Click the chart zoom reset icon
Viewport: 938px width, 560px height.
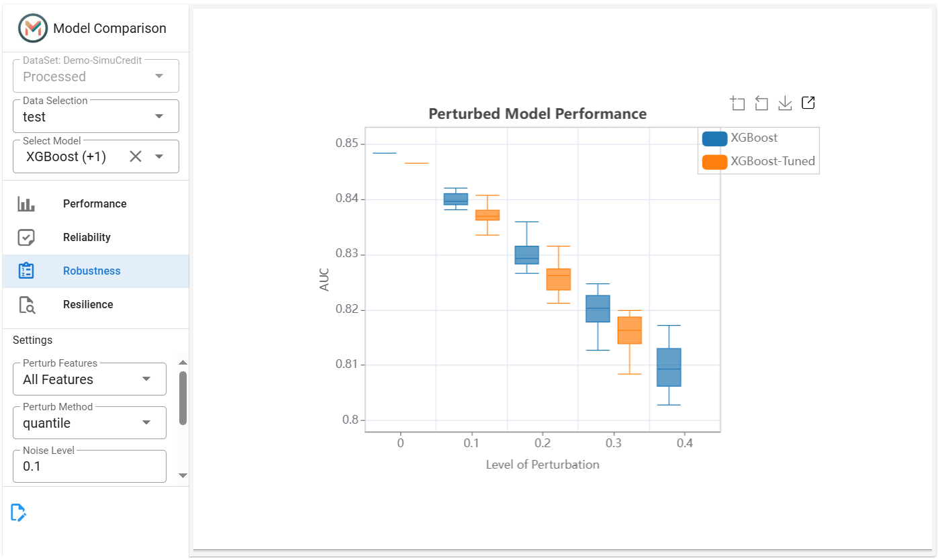(x=761, y=103)
